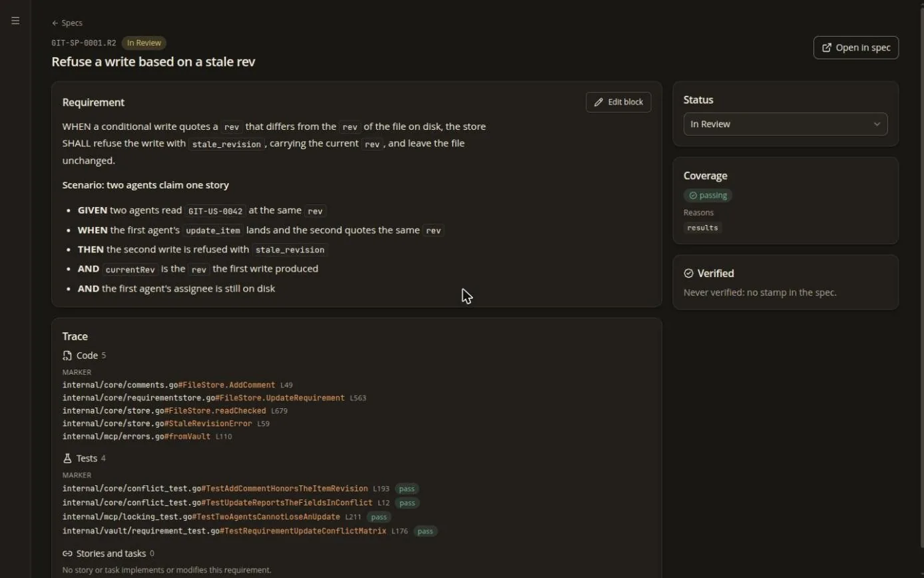Click the Open in spec button
This screenshot has width=924, height=578.
pyautogui.click(x=855, y=47)
